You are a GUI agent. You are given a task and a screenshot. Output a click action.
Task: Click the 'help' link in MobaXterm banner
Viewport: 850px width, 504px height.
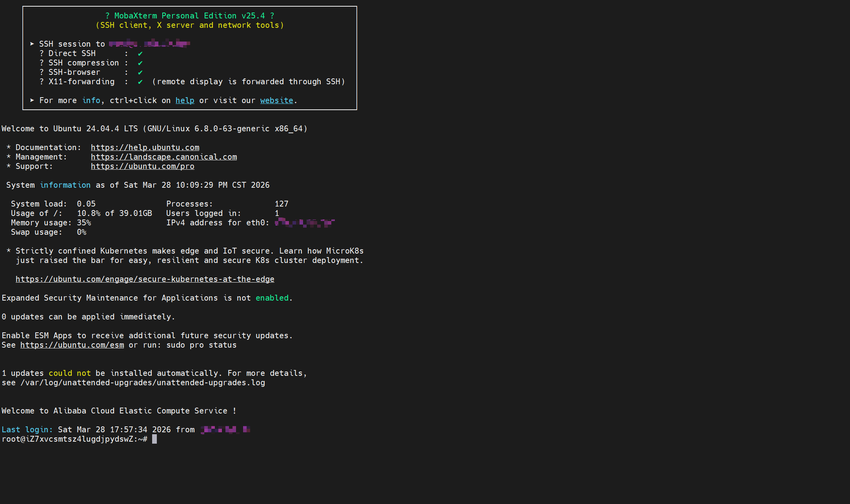point(185,100)
